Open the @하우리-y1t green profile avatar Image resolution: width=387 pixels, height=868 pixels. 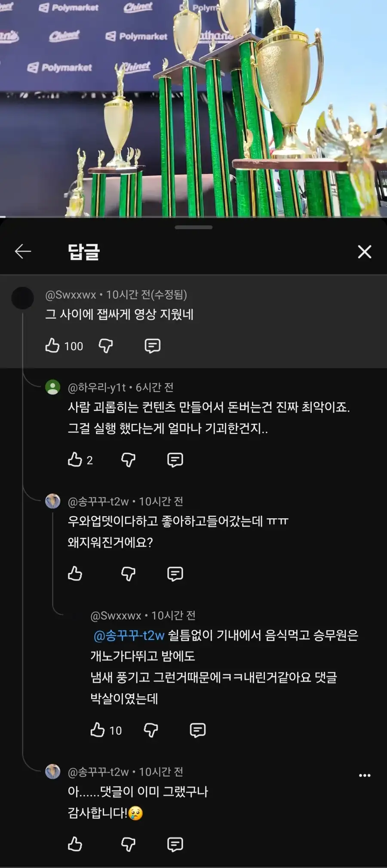click(x=53, y=387)
